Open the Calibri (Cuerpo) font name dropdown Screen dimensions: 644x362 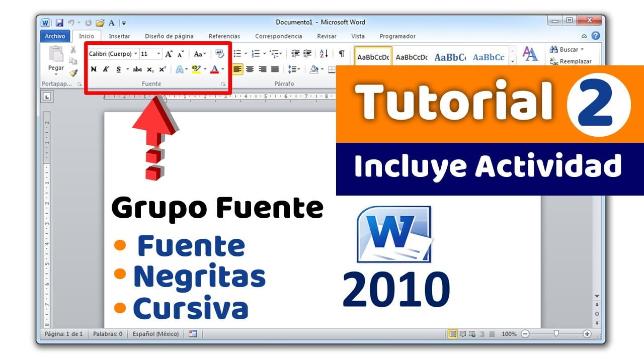coord(135,54)
